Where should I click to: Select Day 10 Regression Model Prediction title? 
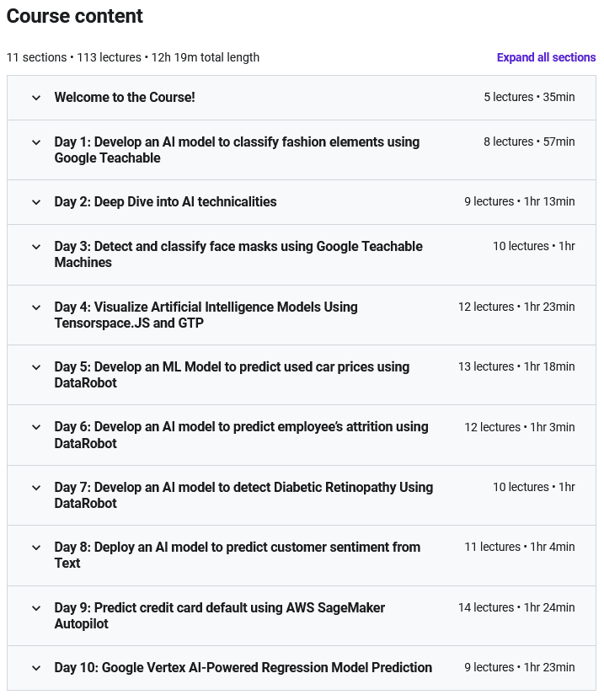click(243, 668)
